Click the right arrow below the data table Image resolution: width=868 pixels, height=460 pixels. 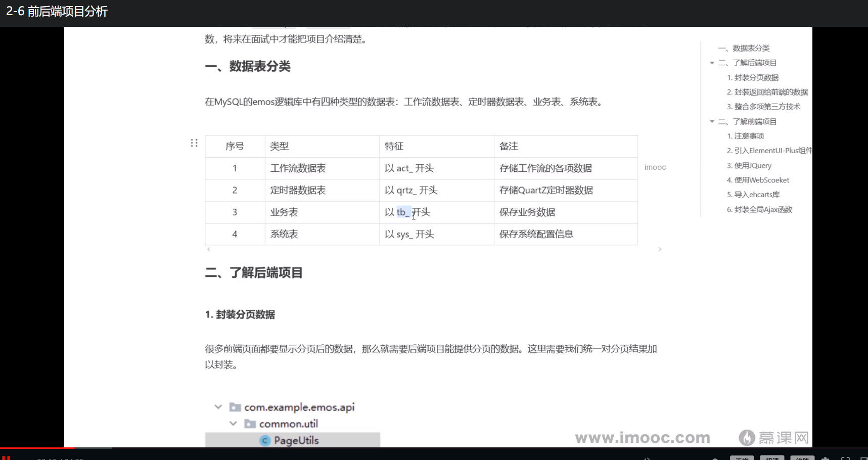pos(660,249)
